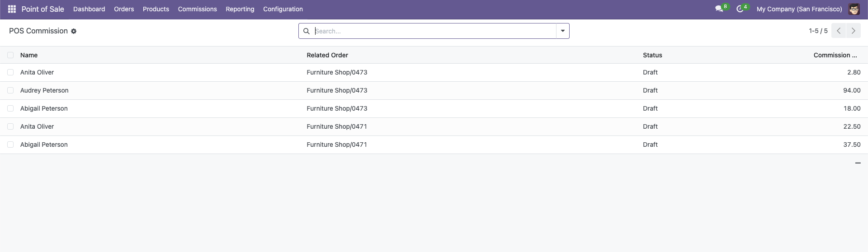Check the Abigail Peterson 0473 row checkbox
The height and width of the screenshot is (252, 868).
click(x=10, y=108)
